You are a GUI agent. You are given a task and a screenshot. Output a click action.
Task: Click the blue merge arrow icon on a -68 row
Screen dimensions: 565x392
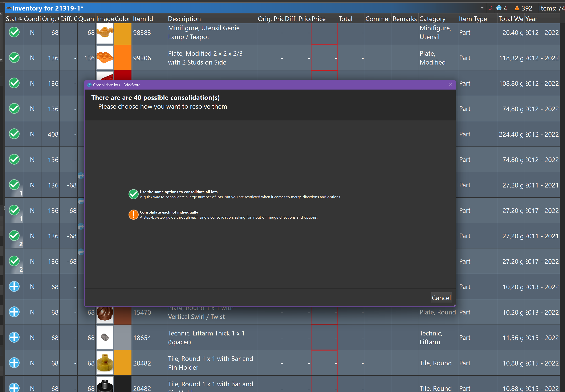click(x=81, y=176)
